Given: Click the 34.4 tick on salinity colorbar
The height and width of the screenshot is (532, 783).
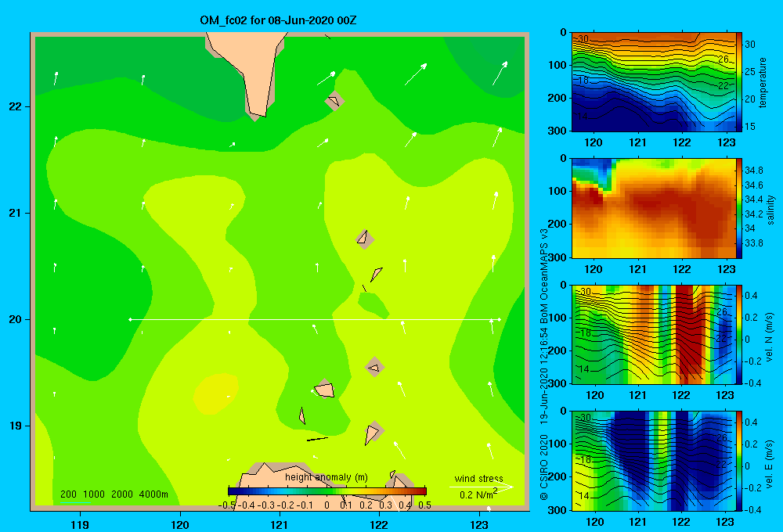Looking at the screenshot, I should pos(753,199).
